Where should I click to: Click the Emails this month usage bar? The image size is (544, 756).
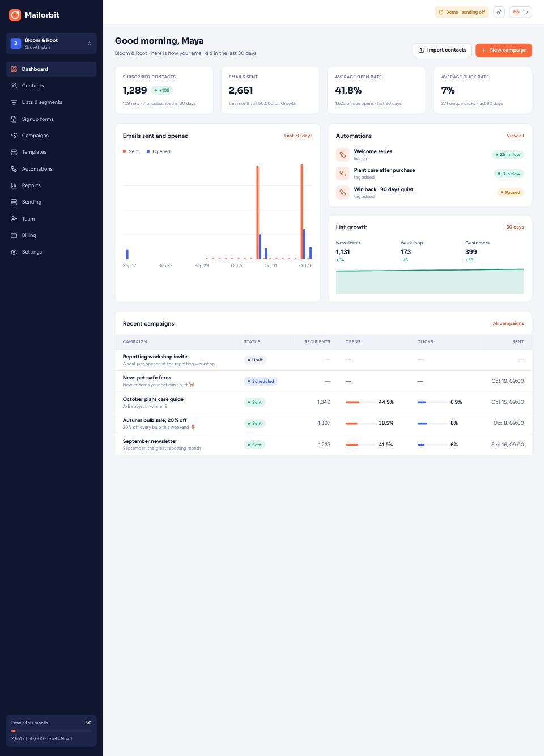(51, 731)
